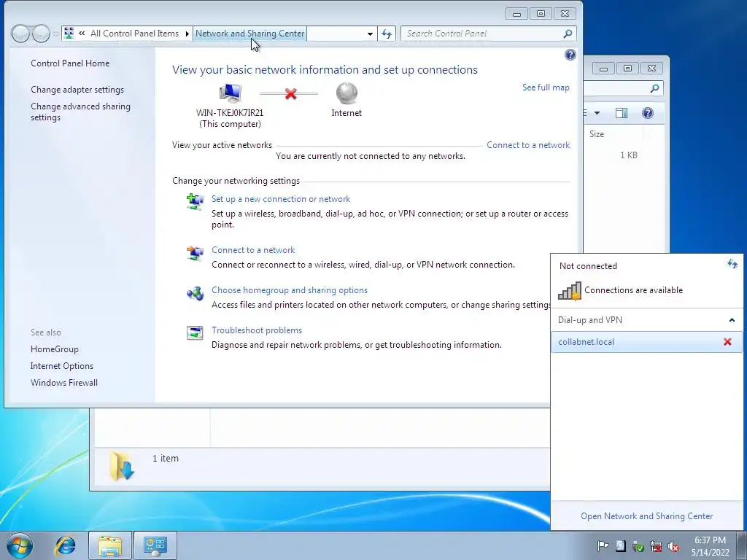Screen dimensions: 747x560
Task: Switch to Windows Explorer taskbar button
Action: pyautogui.click(x=110, y=545)
